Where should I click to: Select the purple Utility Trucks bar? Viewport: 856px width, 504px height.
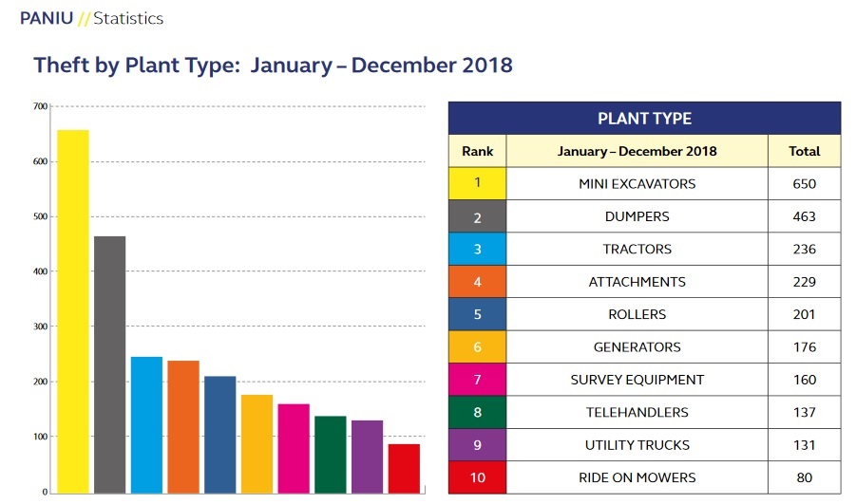367,456
